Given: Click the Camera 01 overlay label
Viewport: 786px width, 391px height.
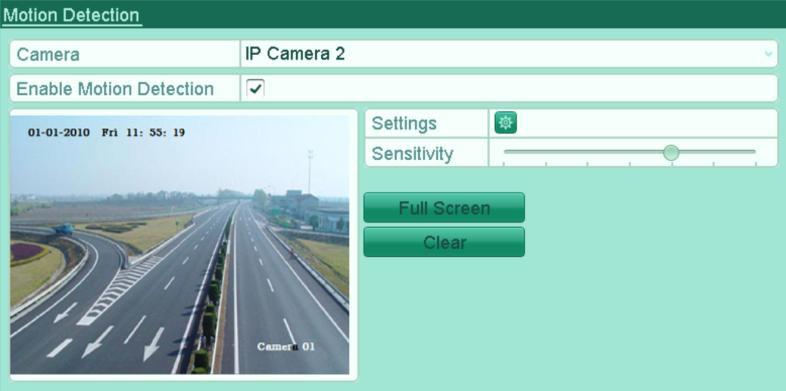Looking at the screenshot, I should tap(286, 346).
